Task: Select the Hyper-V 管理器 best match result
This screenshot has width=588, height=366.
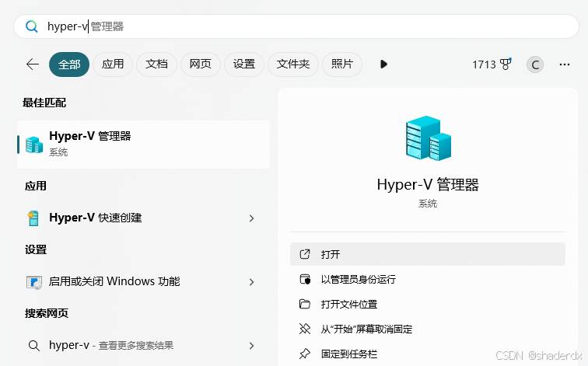Action: (144, 145)
